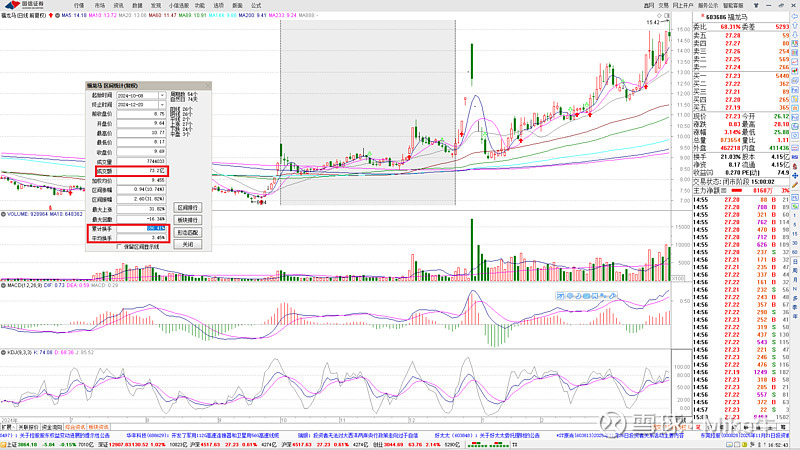
Task: Click the KDJ indicator settings icon
Action: pos(3,354)
